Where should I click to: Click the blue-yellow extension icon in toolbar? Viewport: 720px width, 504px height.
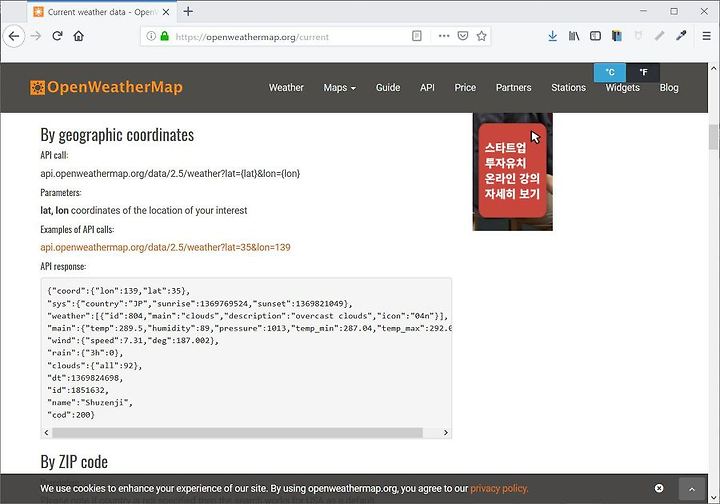tap(617, 36)
